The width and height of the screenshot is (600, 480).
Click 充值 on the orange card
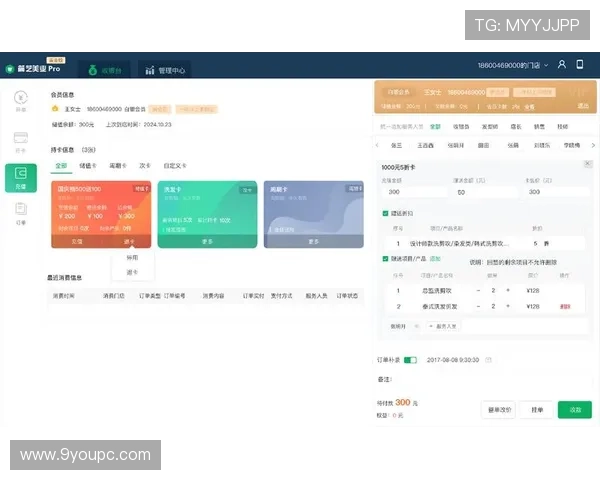[77, 242]
